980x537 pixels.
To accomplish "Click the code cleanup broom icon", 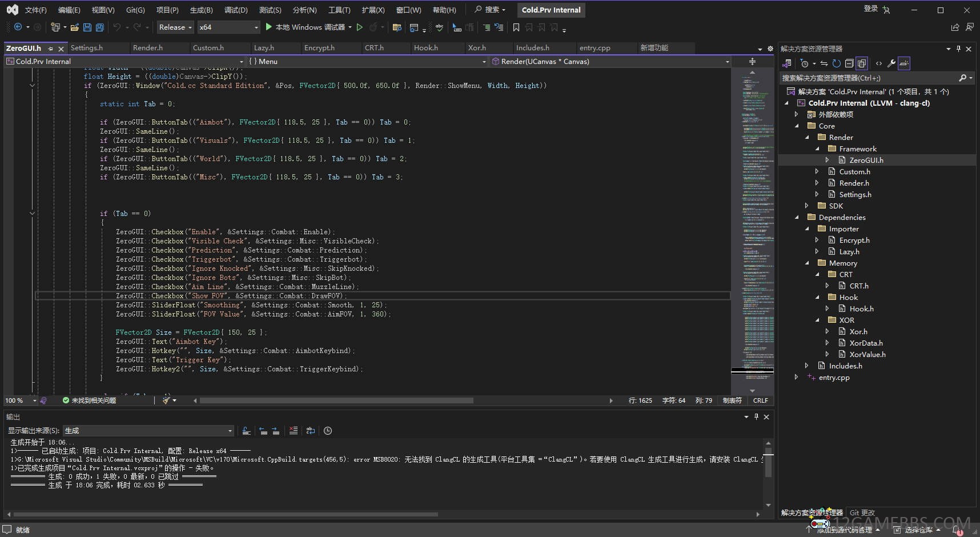I will point(166,400).
